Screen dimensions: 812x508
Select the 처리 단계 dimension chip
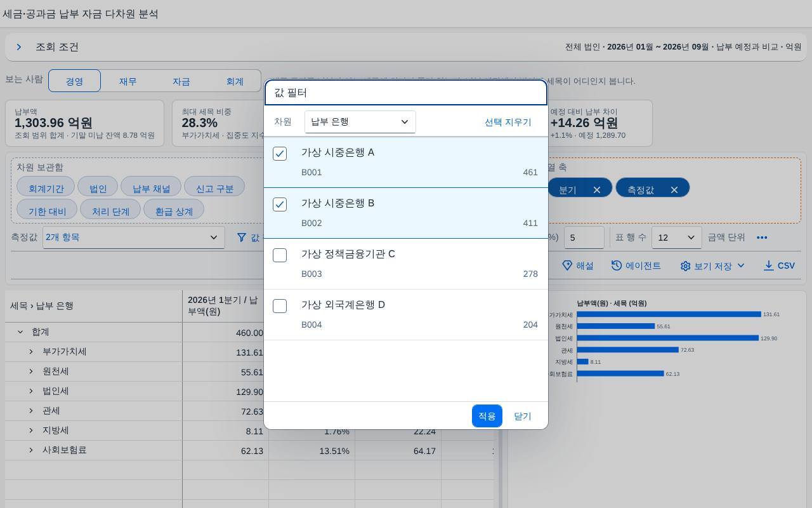tap(110, 210)
